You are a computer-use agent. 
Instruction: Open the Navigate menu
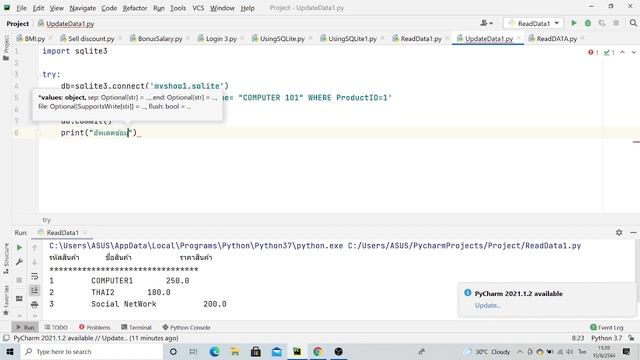click(x=82, y=8)
